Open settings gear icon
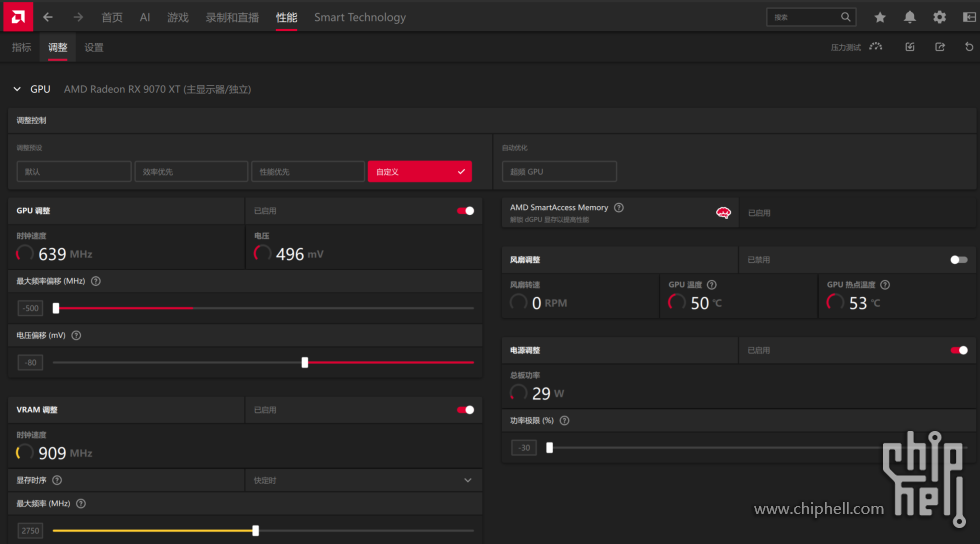 pos(939,18)
